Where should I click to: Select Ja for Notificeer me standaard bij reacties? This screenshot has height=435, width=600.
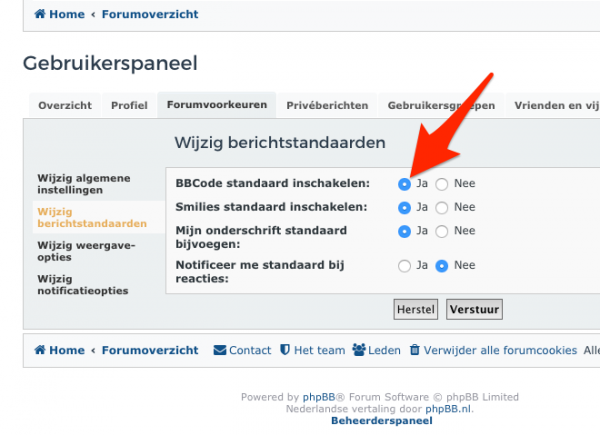(404, 266)
